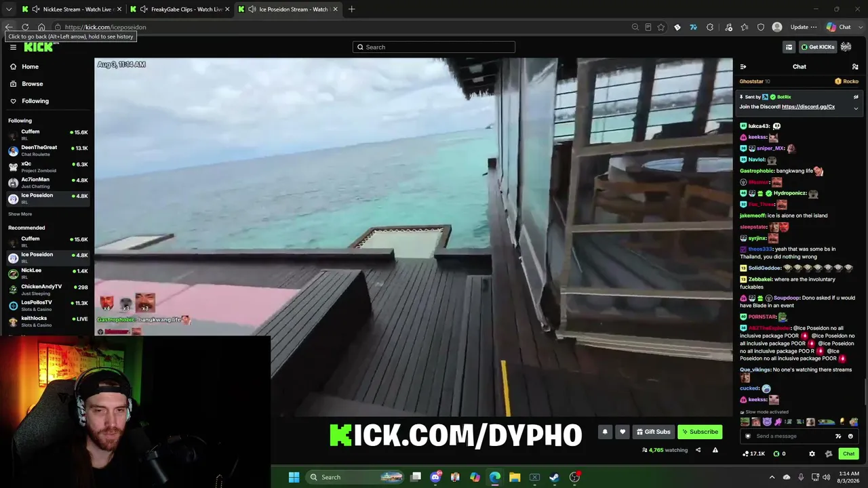868x488 pixels.
Task: Open chat settings gear
Action: tap(812, 454)
